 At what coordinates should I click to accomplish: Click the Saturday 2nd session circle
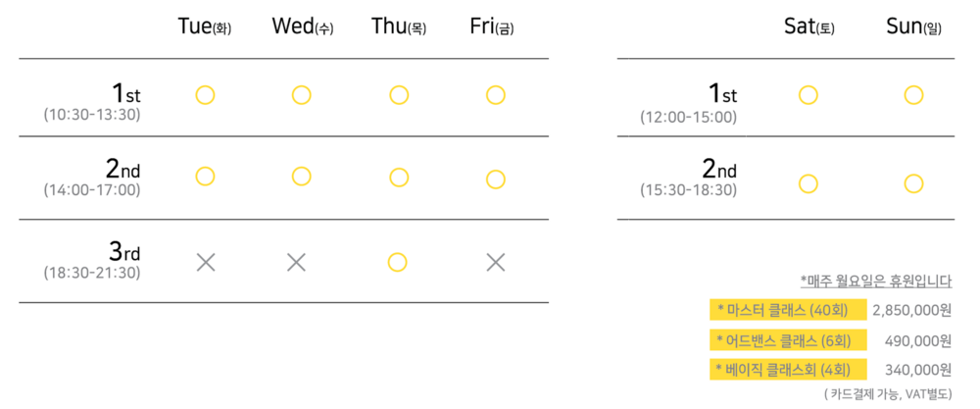click(x=808, y=183)
